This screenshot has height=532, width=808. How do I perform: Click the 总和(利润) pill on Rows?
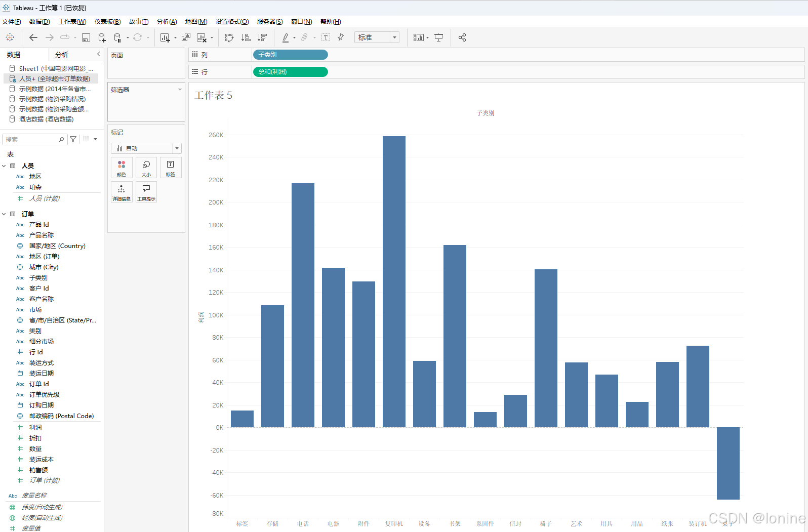point(290,72)
